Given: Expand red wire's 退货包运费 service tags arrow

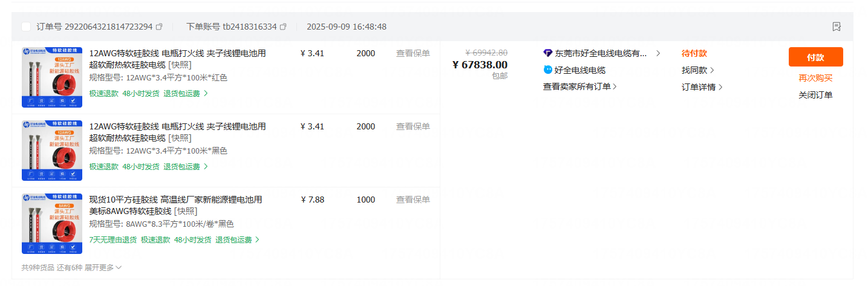Looking at the screenshot, I should click(x=206, y=93).
